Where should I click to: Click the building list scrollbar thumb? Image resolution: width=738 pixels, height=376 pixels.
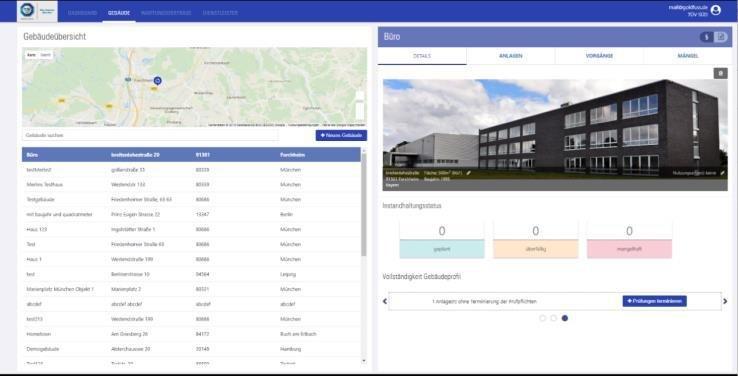click(363, 205)
